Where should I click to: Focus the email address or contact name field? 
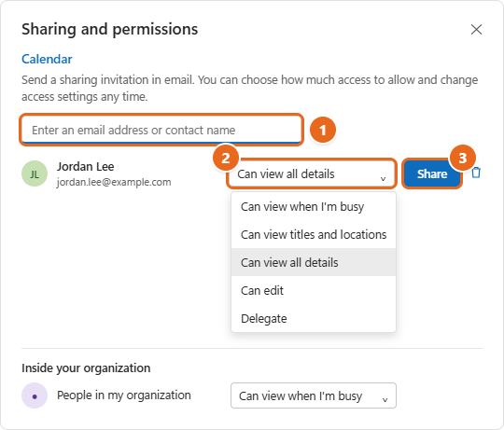coord(161,130)
